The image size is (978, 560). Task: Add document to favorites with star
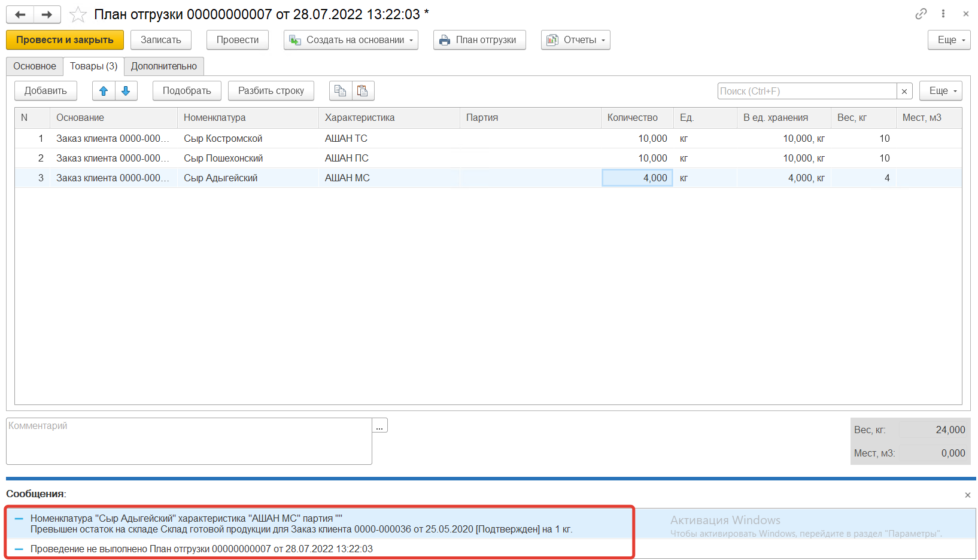(78, 14)
